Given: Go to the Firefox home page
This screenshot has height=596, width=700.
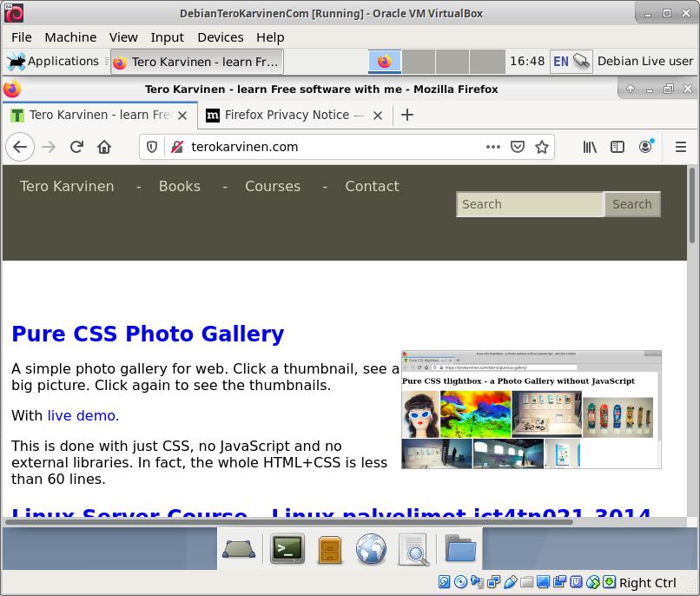Looking at the screenshot, I should click(x=104, y=147).
